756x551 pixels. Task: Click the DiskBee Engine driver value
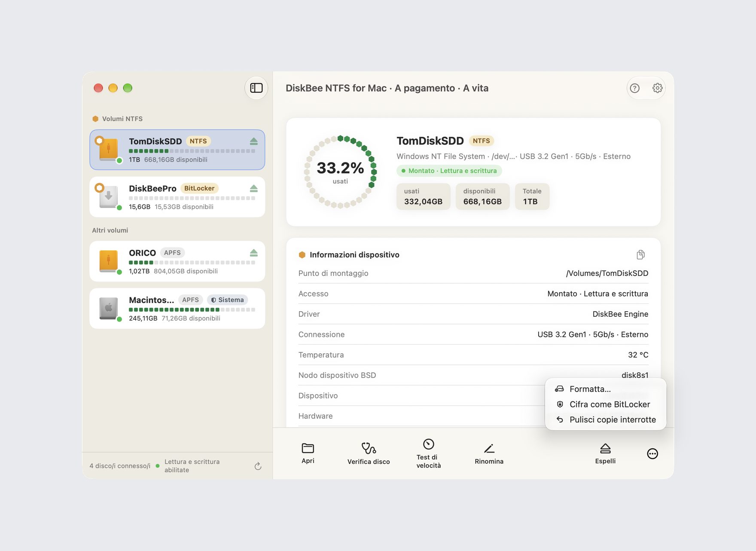click(x=620, y=314)
